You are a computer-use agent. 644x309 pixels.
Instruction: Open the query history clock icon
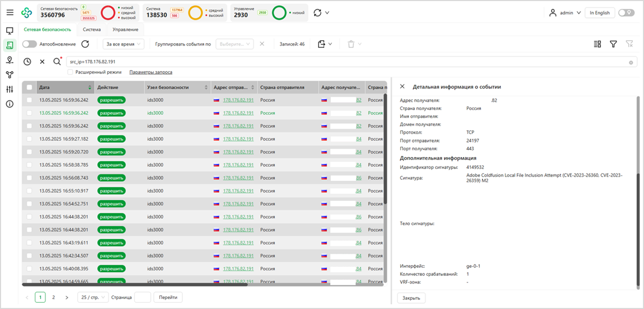click(28, 62)
